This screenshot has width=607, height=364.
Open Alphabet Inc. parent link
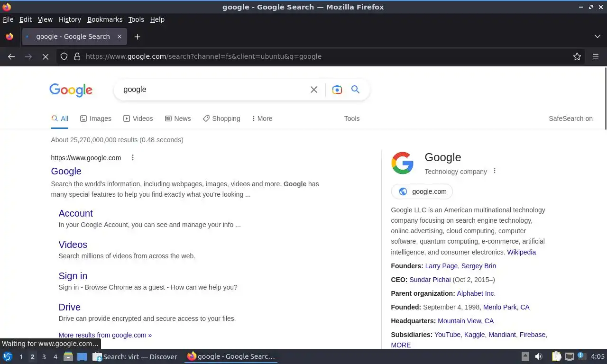tap(476, 293)
